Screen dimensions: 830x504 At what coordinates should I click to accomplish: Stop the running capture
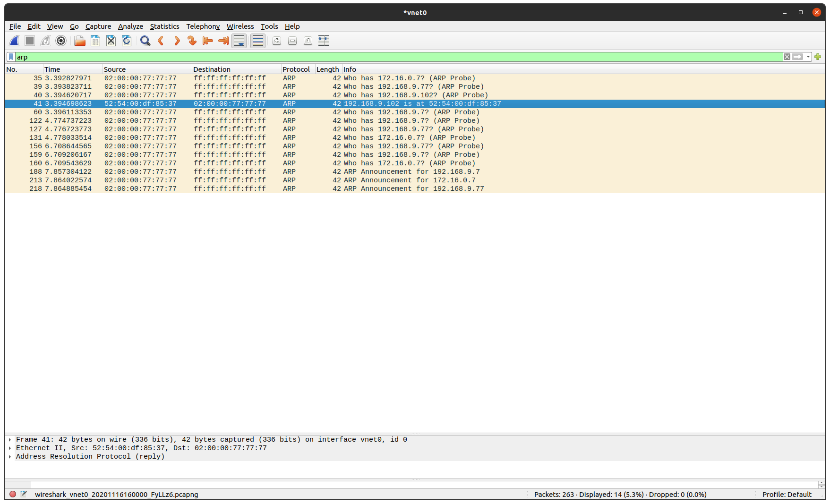29,41
